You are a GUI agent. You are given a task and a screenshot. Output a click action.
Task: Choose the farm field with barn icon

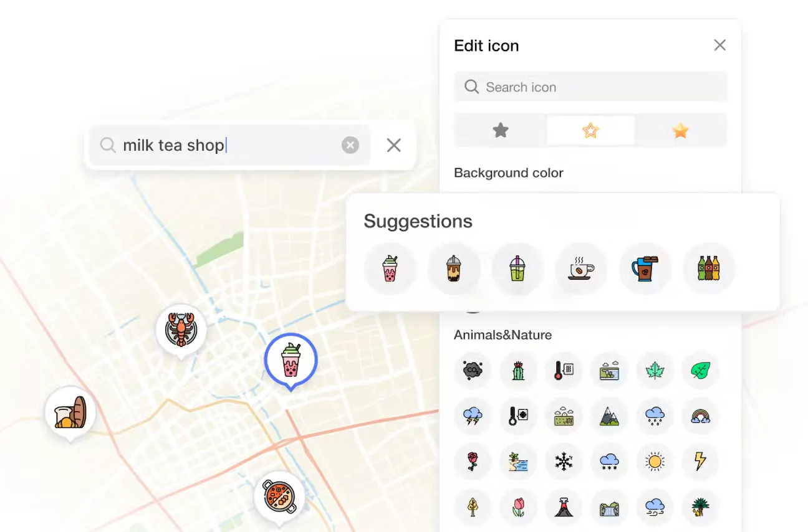pyautogui.click(x=564, y=416)
